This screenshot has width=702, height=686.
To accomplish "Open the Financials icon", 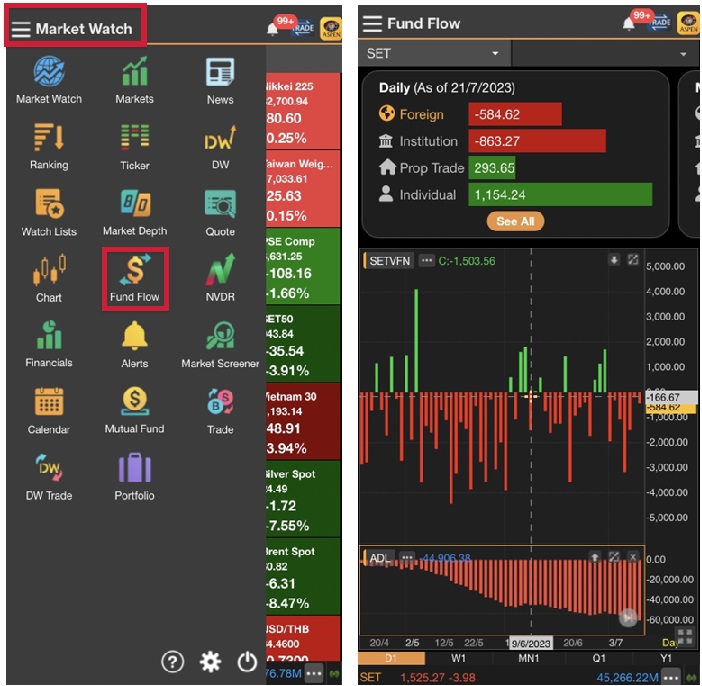I will pos(49,334).
